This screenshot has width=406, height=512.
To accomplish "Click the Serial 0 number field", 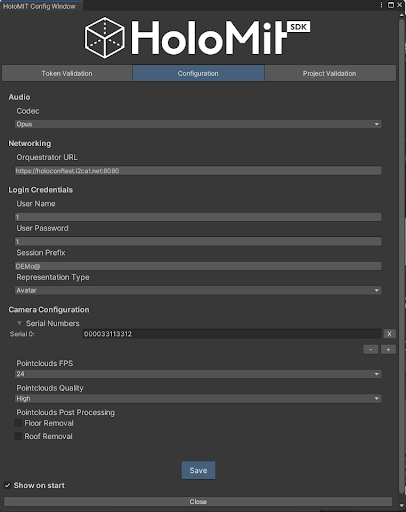I will coord(232,334).
